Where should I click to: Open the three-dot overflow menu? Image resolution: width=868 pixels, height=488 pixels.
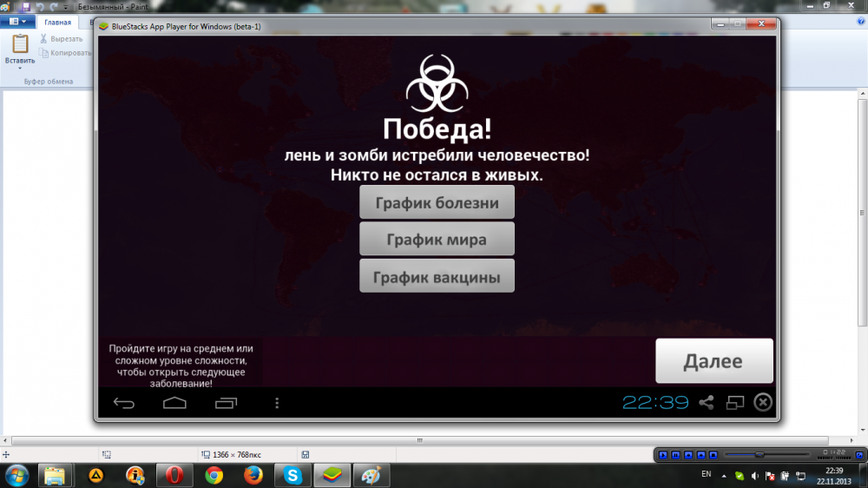277,403
